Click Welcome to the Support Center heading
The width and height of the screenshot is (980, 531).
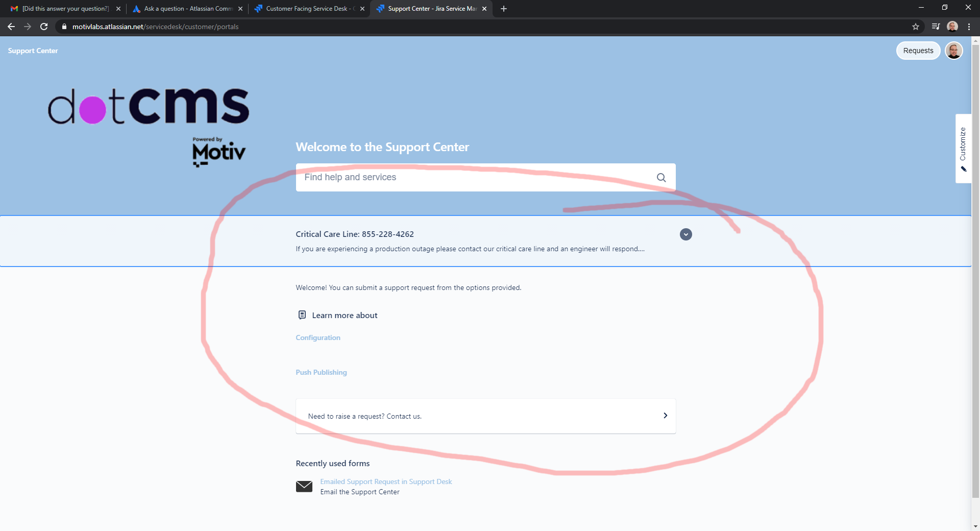tap(382, 147)
